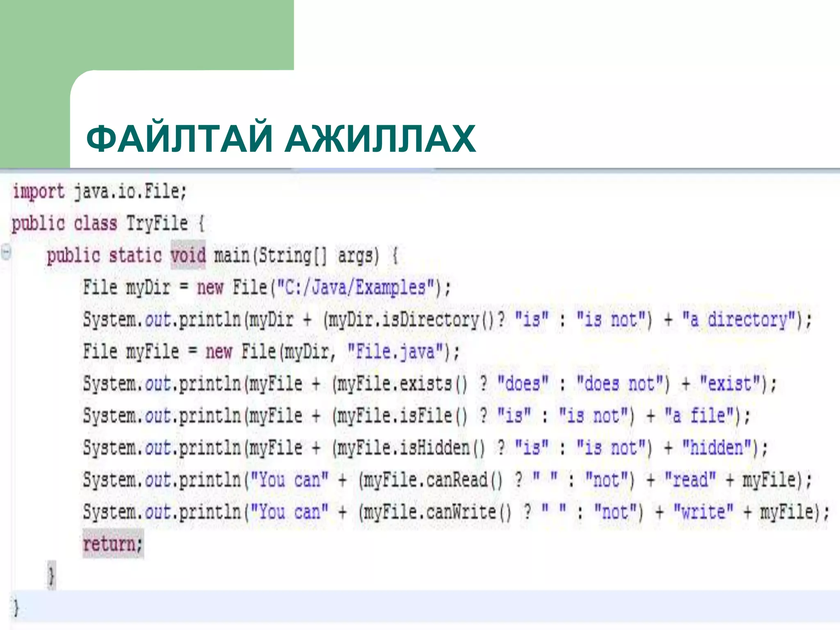Click the 'File myFile = new' declaration
This screenshot has height=630, width=840.
(157, 352)
